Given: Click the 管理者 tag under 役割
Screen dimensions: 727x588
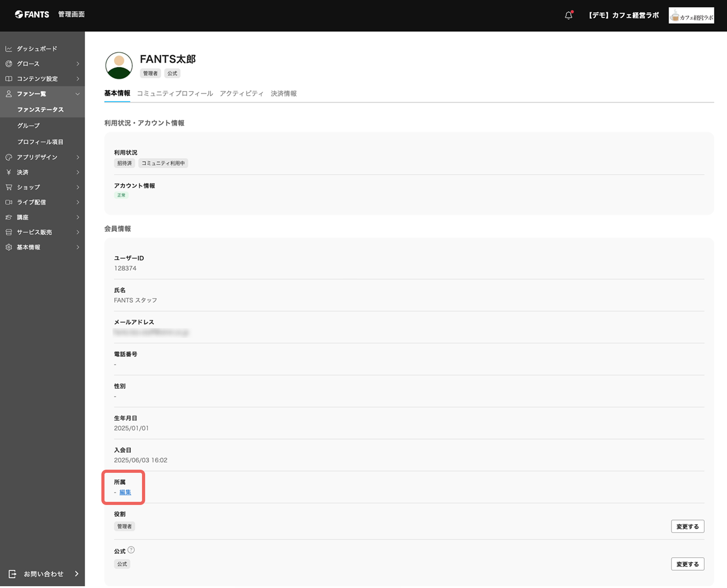Looking at the screenshot, I should coord(125,526).
